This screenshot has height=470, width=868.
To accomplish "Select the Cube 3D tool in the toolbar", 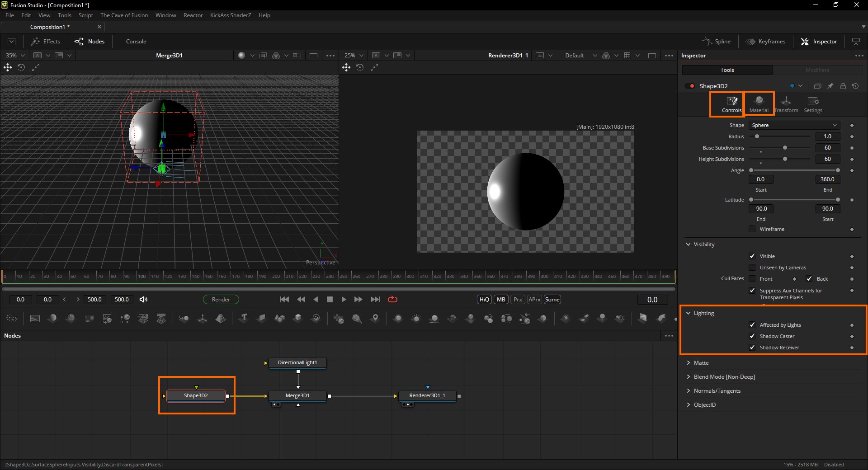I will pos(297,319).
